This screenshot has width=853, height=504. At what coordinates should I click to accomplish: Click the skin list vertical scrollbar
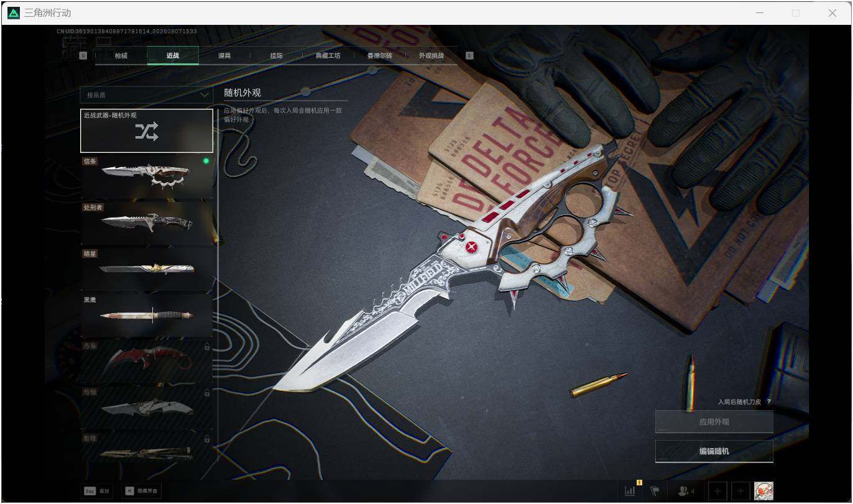218,286
